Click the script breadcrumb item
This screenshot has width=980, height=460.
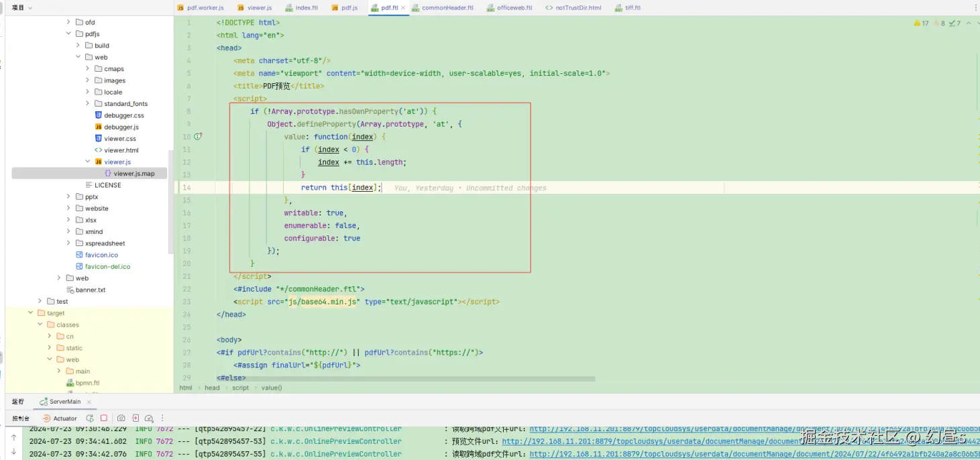tap(240, 388)
